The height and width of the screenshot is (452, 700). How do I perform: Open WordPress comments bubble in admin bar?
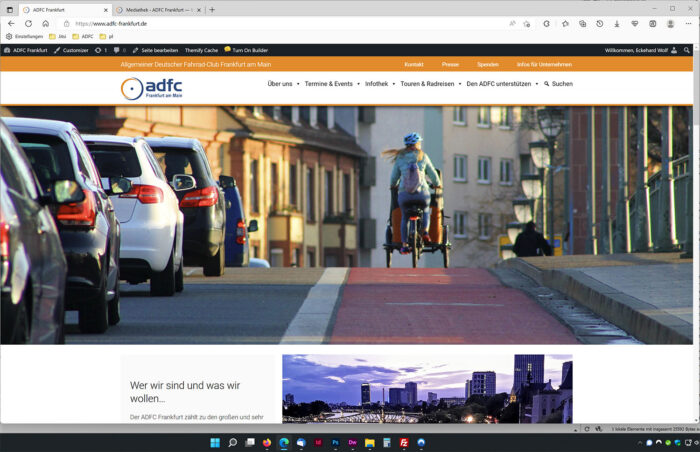point(119,50)
